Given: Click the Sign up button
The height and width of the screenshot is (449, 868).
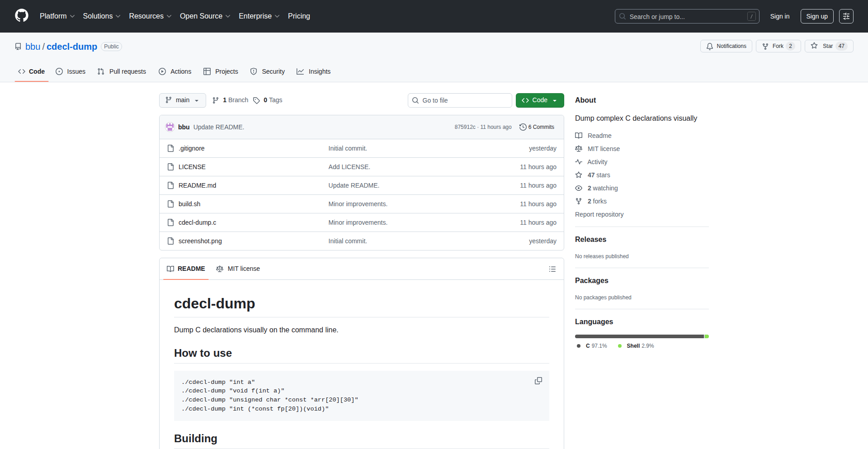Looking at the screenshot, I should pyautogui.click(x=816, y=16).
